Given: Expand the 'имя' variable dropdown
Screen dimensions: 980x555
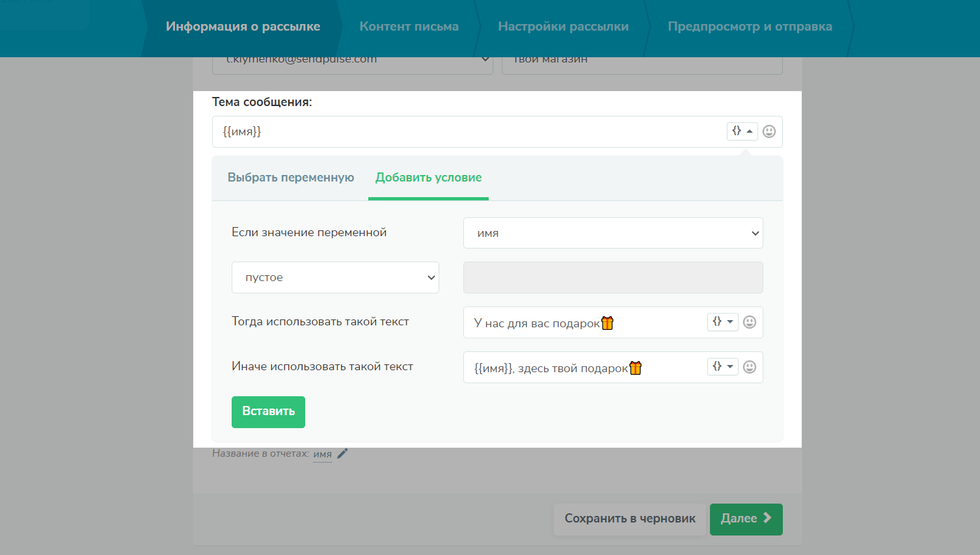Looking at the screenshot, I should (x=612, y=233).
